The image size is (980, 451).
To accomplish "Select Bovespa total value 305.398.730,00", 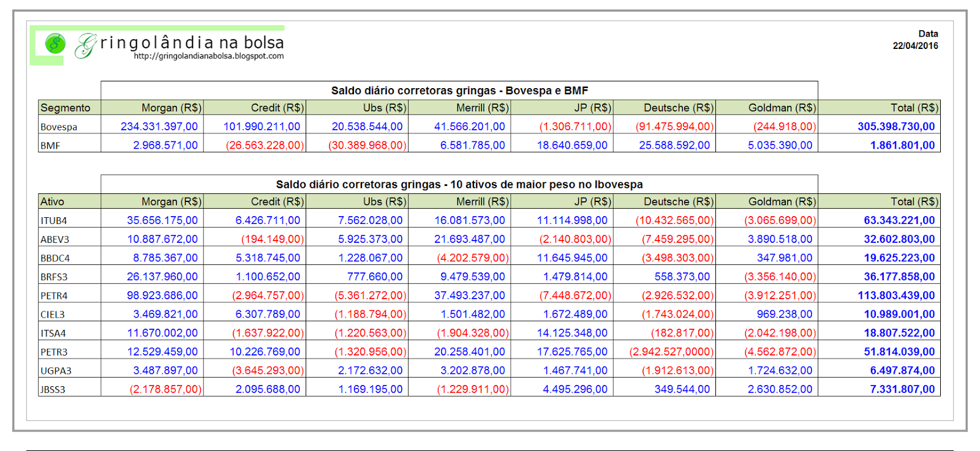I will [896, 127].
